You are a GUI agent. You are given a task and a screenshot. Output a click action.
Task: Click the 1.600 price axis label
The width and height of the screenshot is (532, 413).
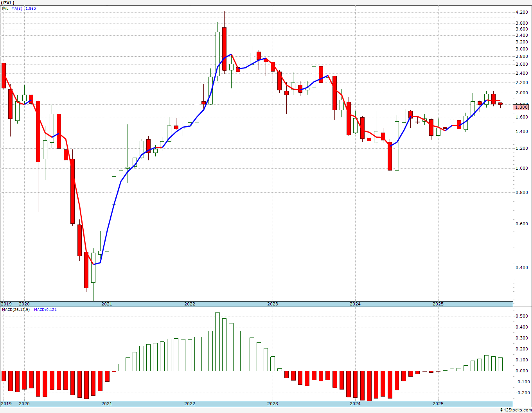(522, 117)
